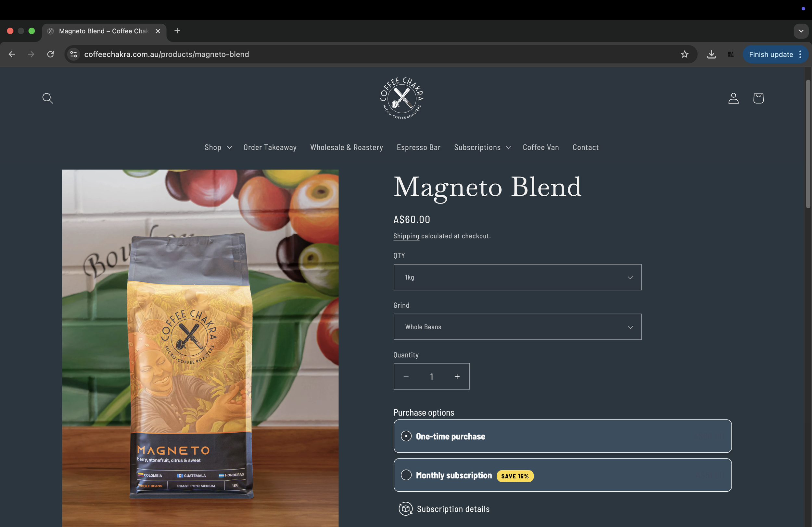Click the Coffee Chakra logo
Screen dimensions: 812x527
pyautogui.click(x=402, y=98)
